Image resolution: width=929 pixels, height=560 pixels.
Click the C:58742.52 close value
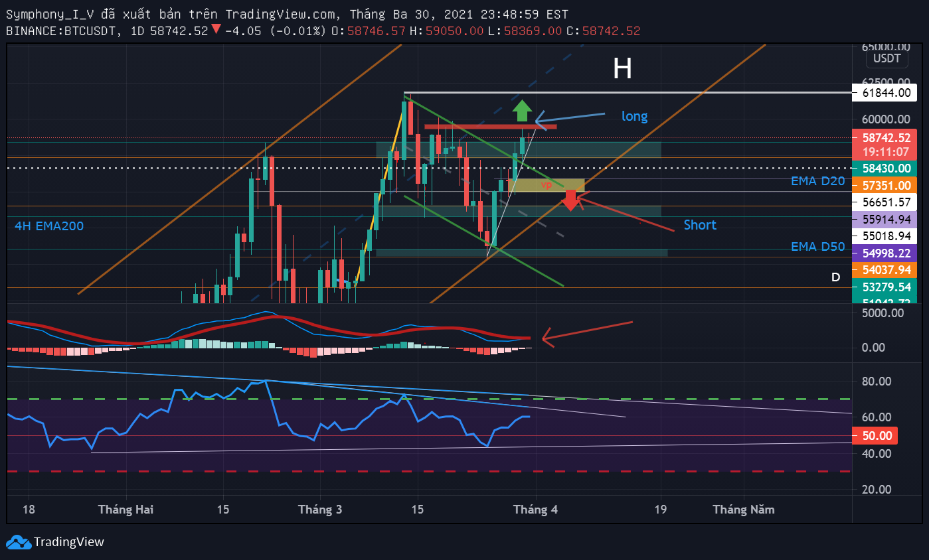(603, 31)
